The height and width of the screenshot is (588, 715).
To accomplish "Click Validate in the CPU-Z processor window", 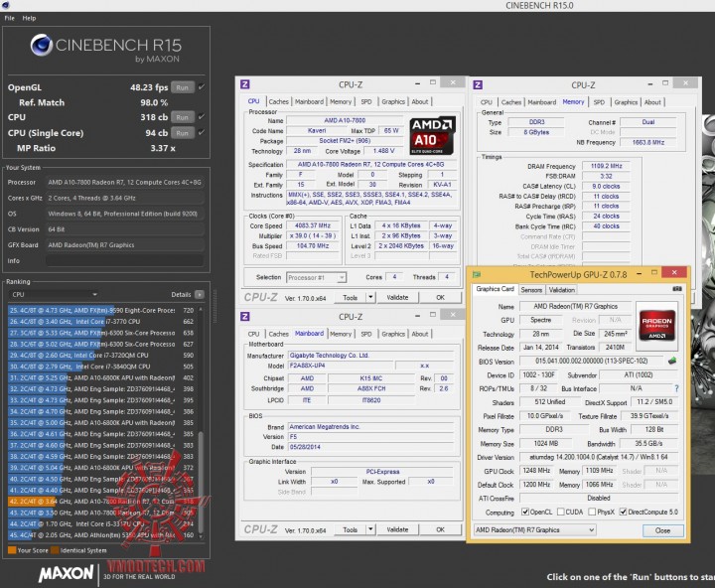I will pos(397,297).
